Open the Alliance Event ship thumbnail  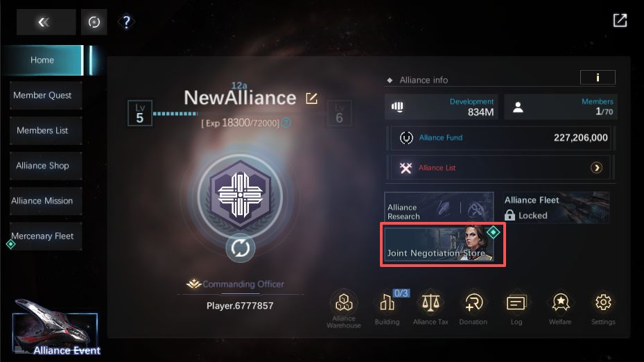[55, 328]
